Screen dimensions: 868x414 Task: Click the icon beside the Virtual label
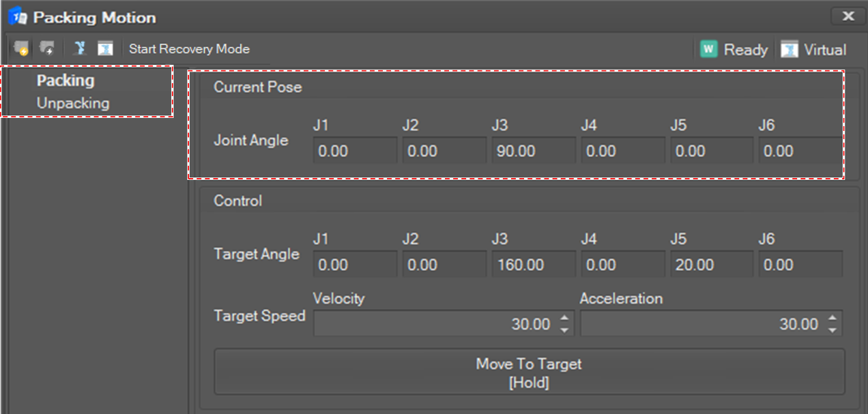[790, 50]
